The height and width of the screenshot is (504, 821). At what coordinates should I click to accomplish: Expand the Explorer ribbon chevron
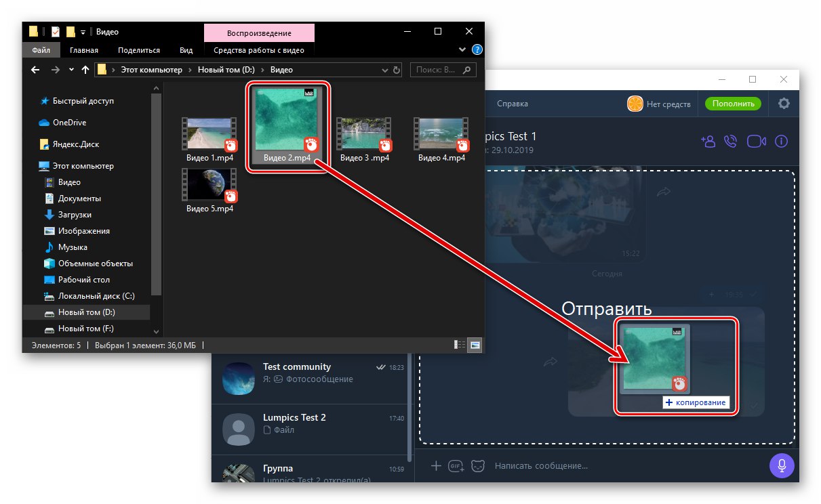point(462,49)
